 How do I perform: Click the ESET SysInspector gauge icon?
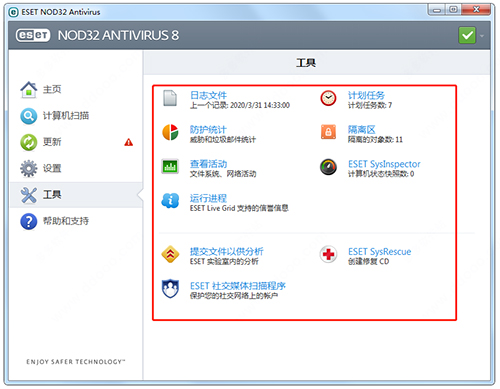(328, 167)
